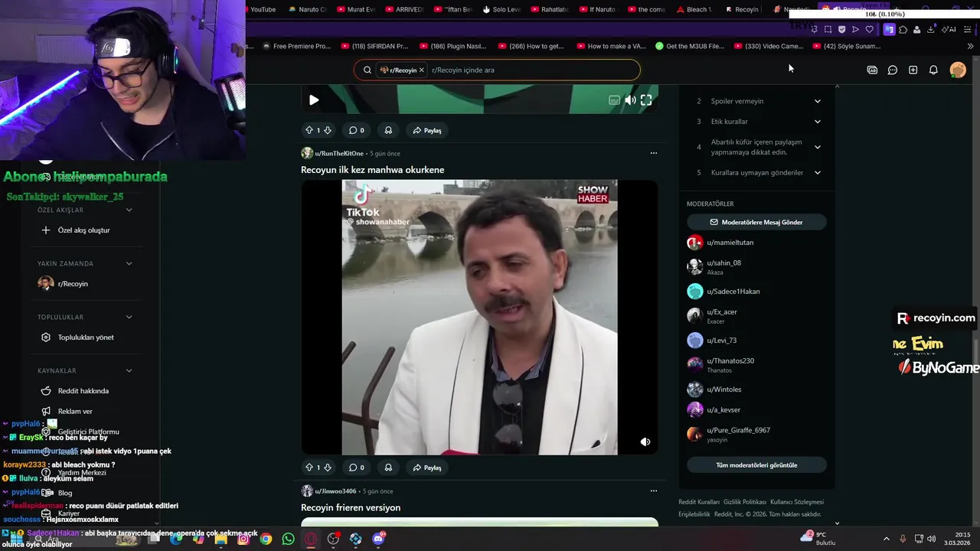Open WhatsApp from the Windows taskbar
The height and width of the screenshot is (551, 980).
(x=288, y=539)
